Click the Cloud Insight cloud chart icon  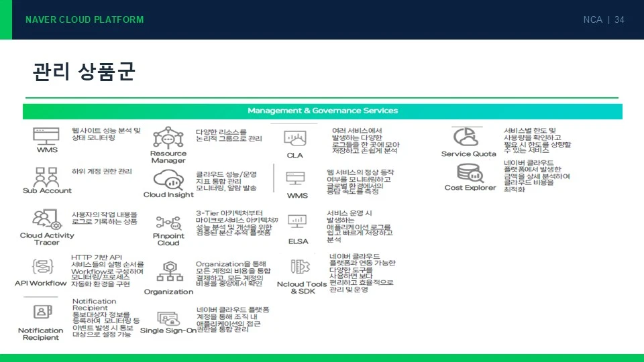pyautogui.click(x=168, y=180)
